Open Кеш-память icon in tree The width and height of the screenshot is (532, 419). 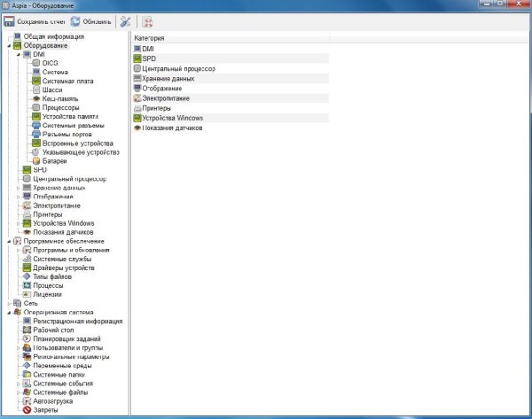36,98
